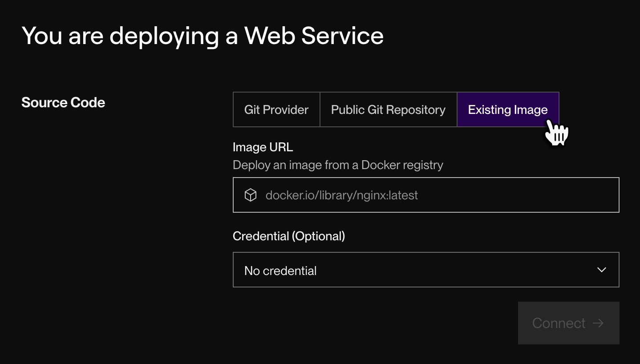This screenshot has width=640, height=364.
Task: Click the downward chevron on No credential field
Action: (602, 270)
